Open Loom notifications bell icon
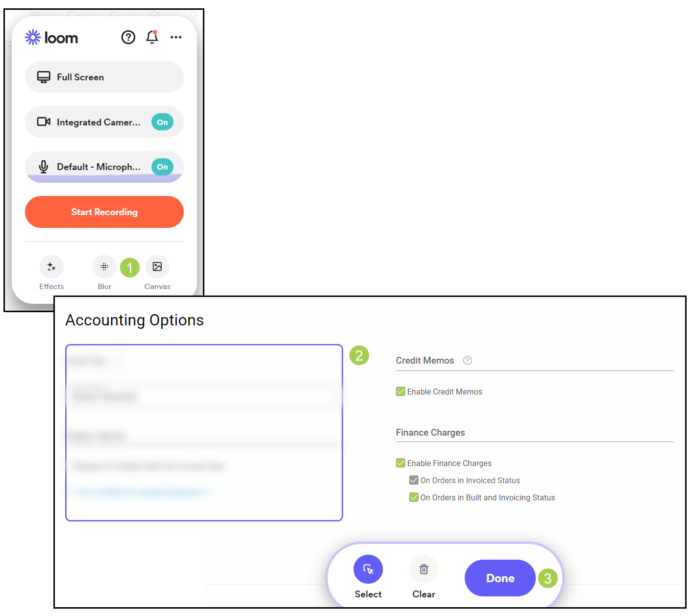Viewport: 691px width, 616px height. point(152,37)
